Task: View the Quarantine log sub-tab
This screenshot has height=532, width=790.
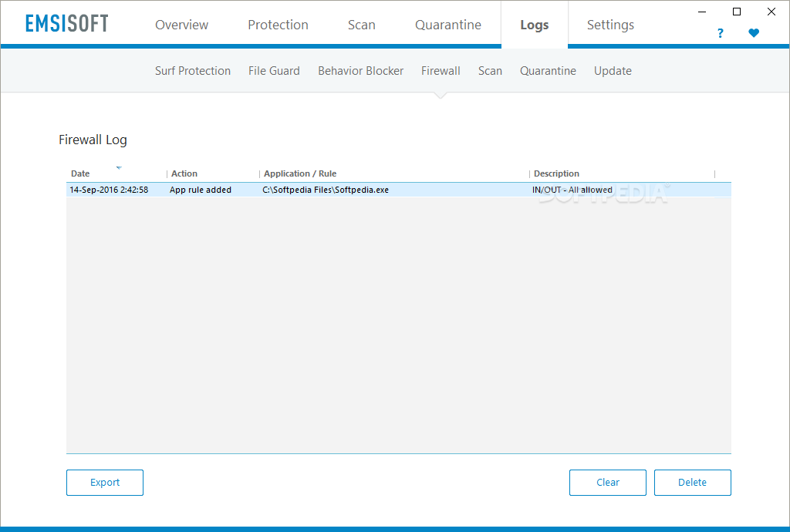Action: 548,71
